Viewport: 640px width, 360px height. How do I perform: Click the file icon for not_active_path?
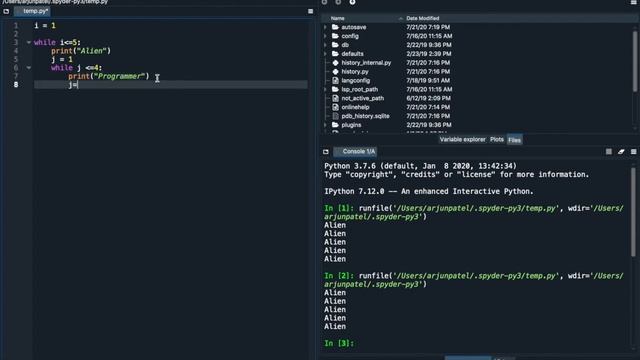[336, 98]
